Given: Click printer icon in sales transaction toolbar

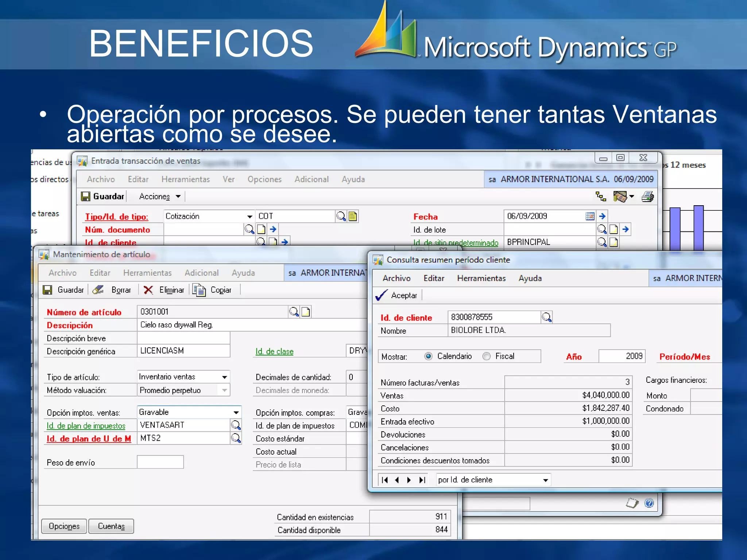Looking at the screenshot, I should [648, 197].
